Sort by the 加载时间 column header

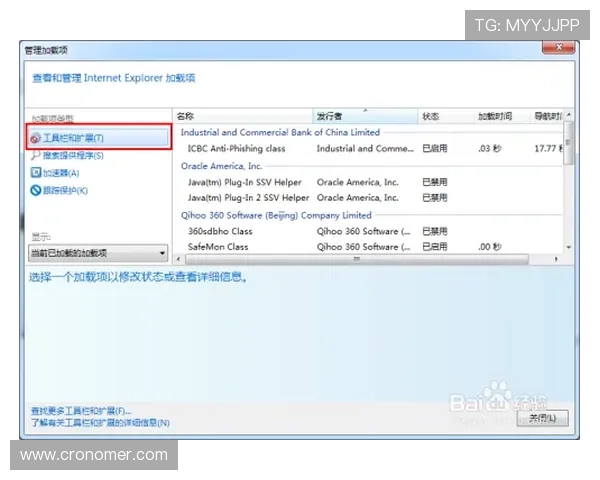click(x=502, y=116)
